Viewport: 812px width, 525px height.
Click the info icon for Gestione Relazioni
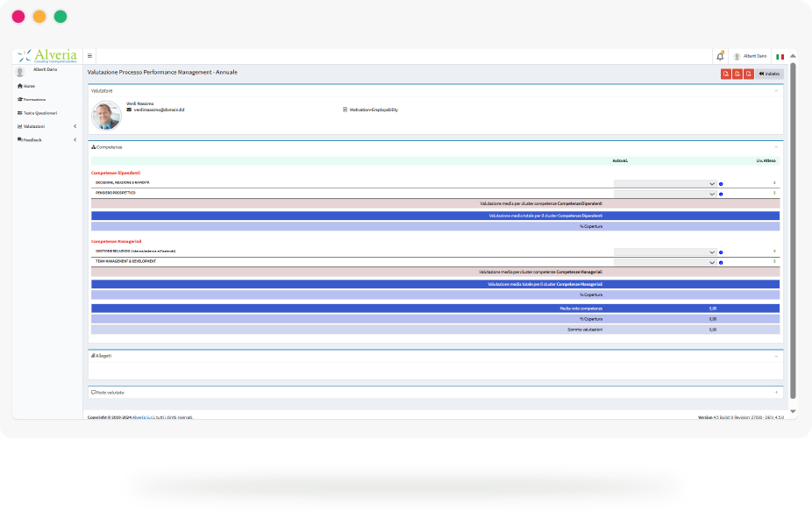(721, 252)
